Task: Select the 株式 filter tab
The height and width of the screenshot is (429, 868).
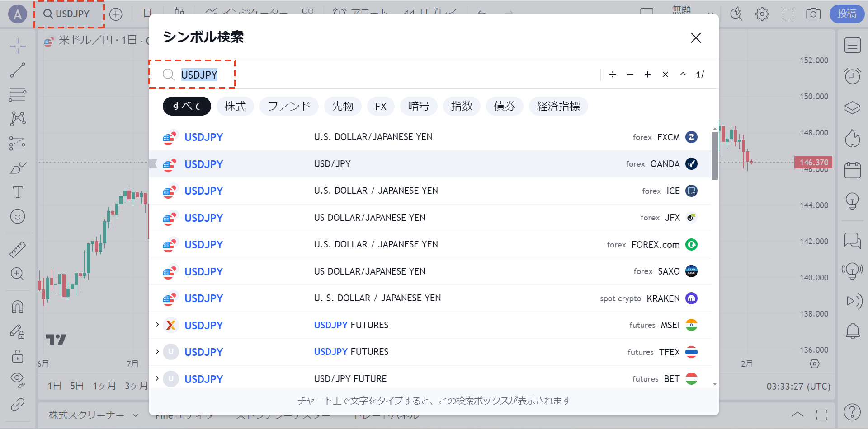Action: click(x=235, y=106)
